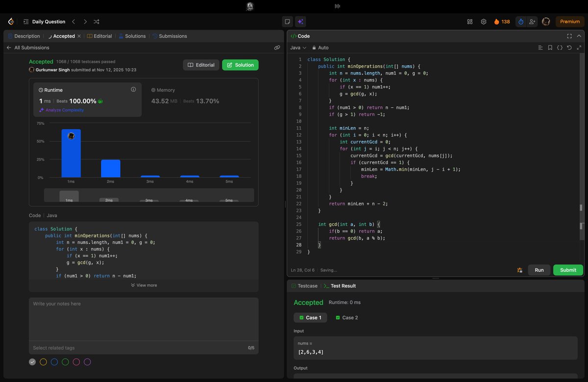Switch to the Submissions tab
Screen dimensions: 588x382
point(170,36)
